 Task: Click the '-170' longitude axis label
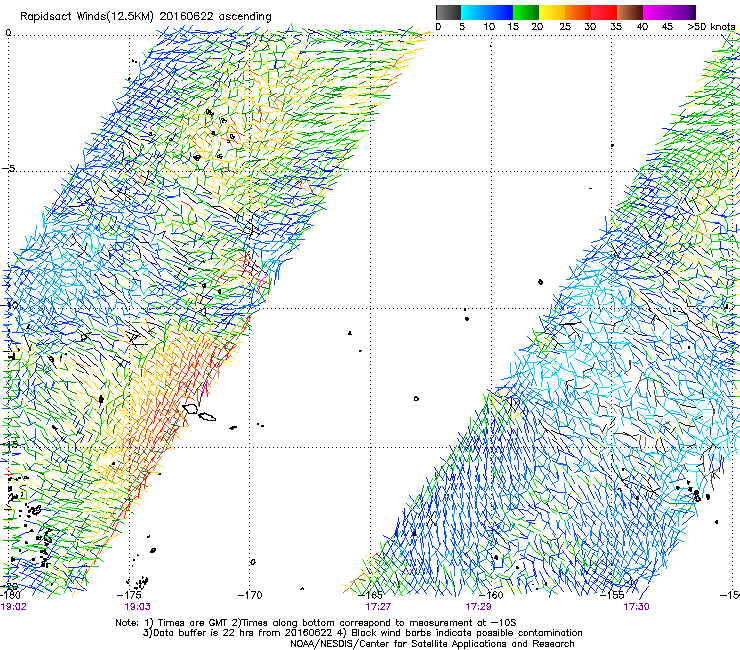[250, 595]
